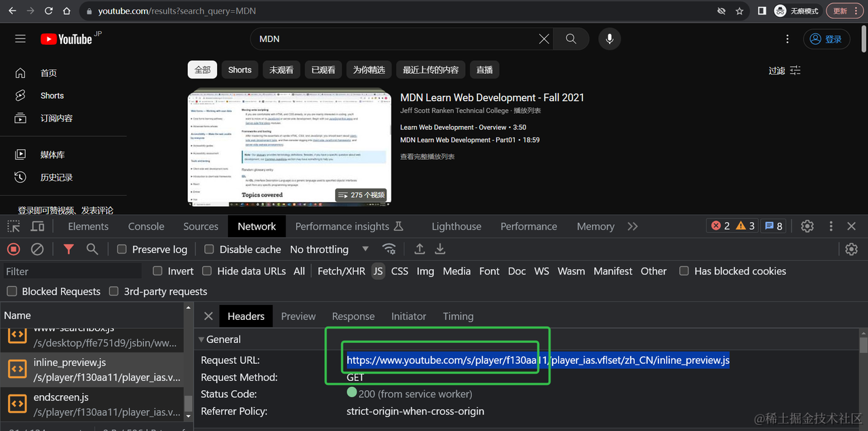
Task: Expand more DevTools tabs chevron
Action: 633,226
